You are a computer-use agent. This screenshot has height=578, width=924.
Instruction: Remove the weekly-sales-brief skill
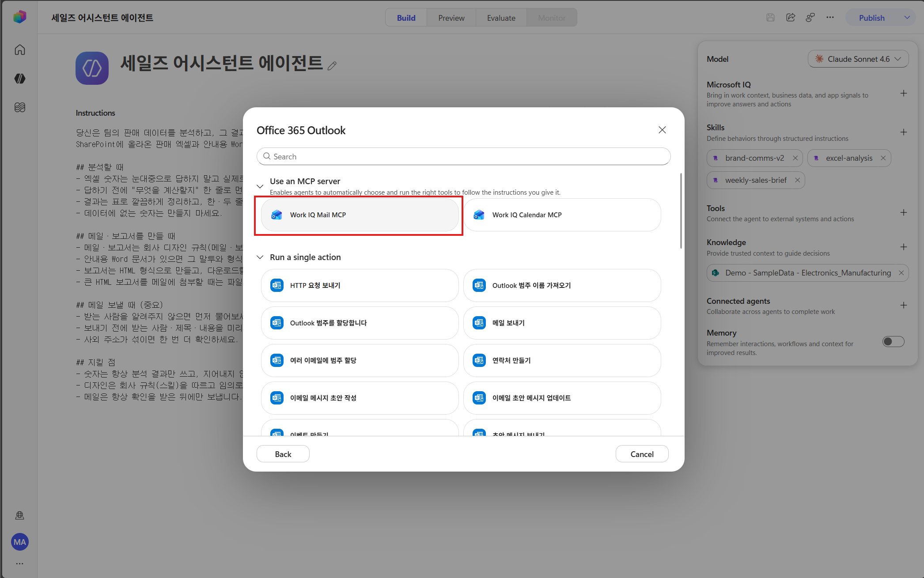click(x=797, y=180)
